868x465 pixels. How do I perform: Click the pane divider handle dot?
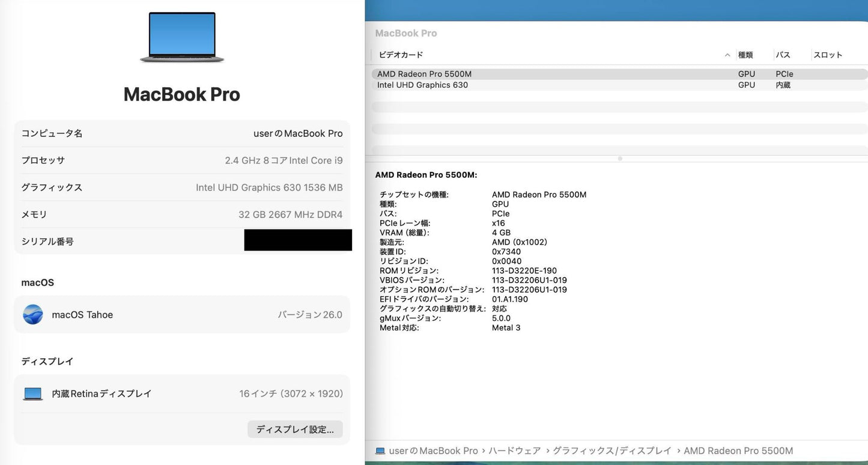pos(619,159)
